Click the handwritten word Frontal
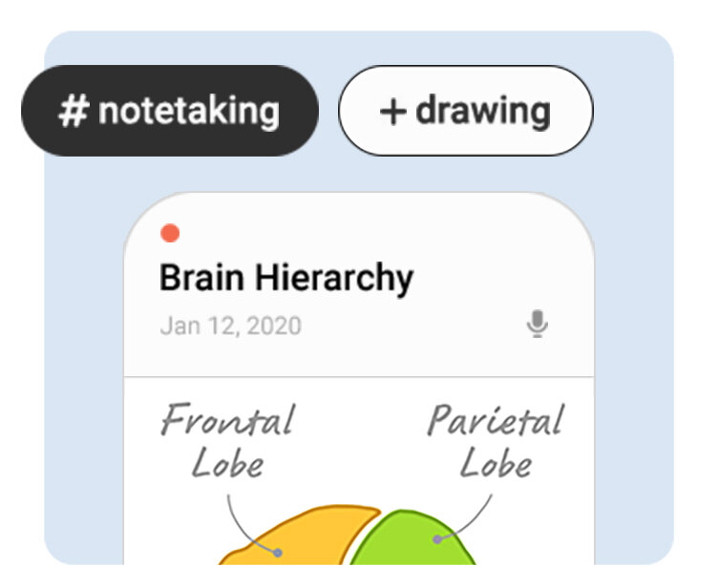 point(228,421)
